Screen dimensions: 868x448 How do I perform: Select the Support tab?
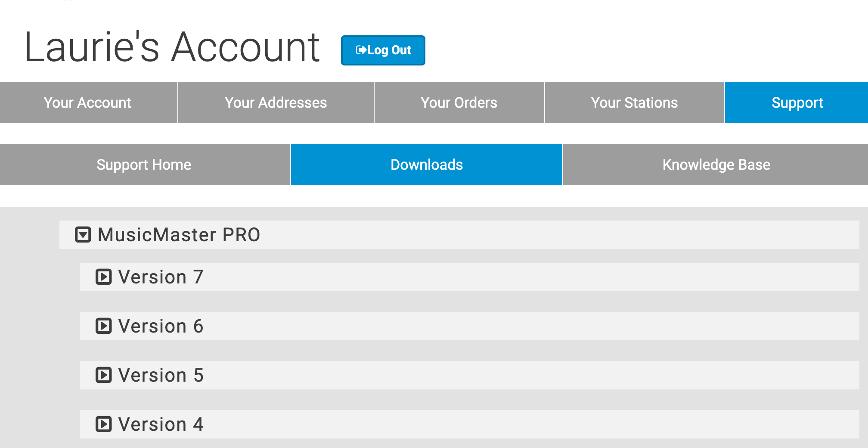pyautogui.click(x=797, y=103)
